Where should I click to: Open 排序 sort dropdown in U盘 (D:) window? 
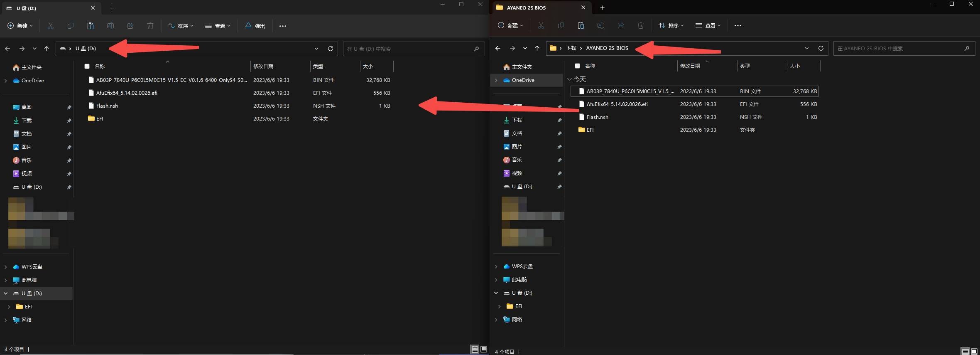181,26
